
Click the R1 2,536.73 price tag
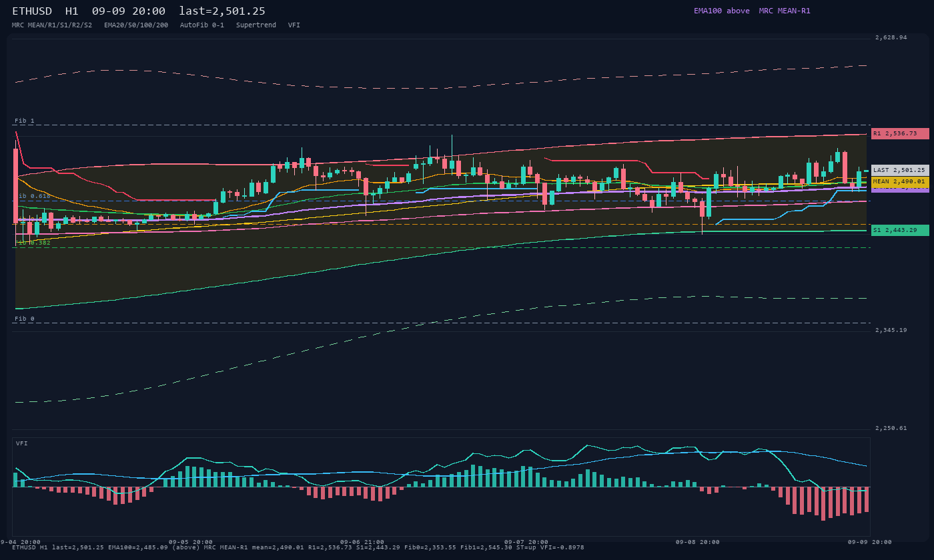pos(900,133)
